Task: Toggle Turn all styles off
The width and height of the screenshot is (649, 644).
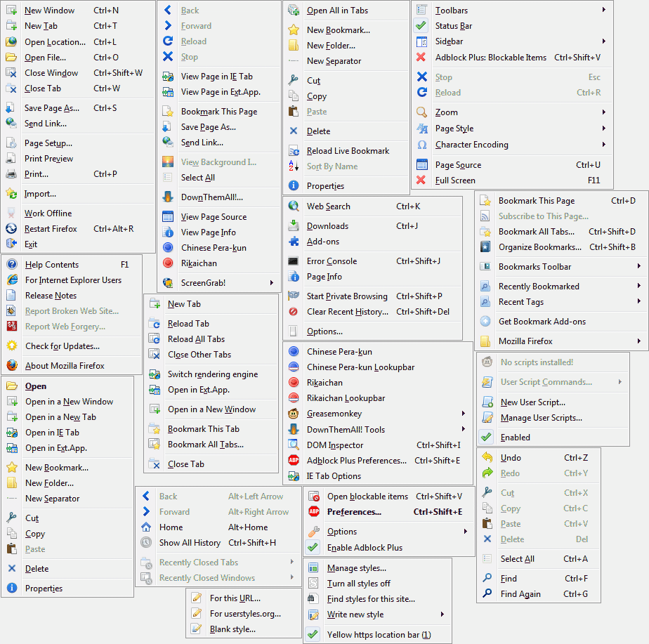Action: point(377,583)
